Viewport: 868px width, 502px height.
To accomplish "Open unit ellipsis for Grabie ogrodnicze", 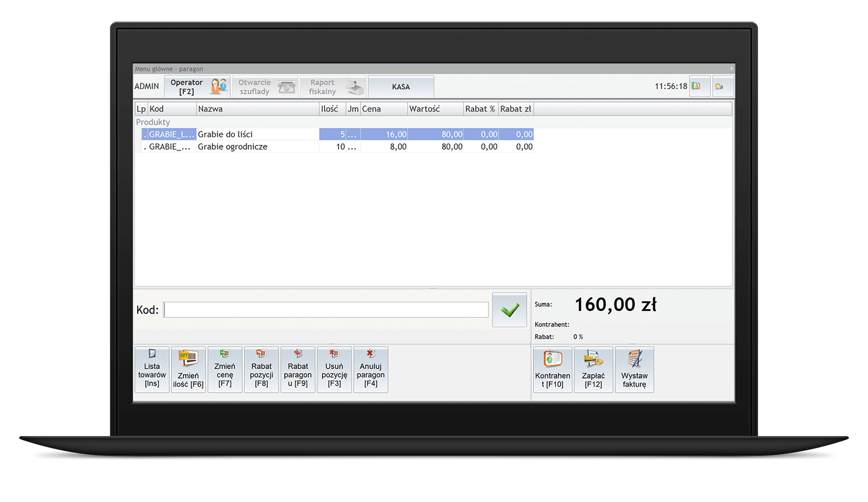I will tap(352, 147).
